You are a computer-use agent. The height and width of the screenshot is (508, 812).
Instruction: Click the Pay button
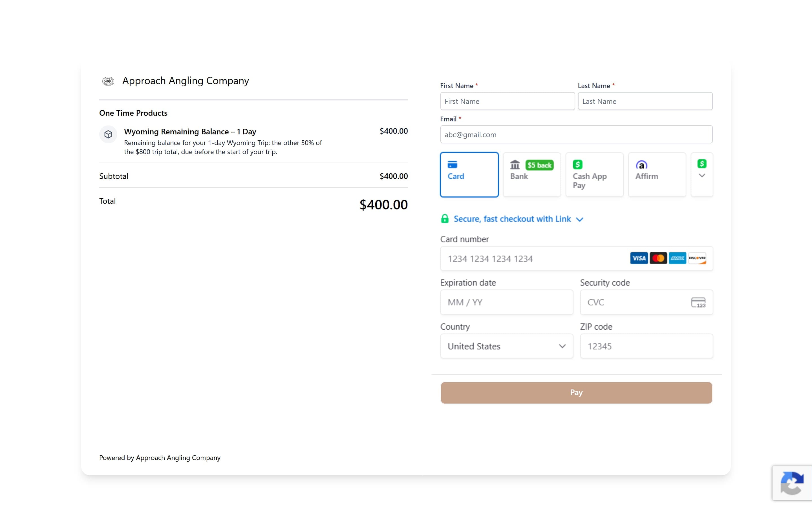tap(576, 392)
